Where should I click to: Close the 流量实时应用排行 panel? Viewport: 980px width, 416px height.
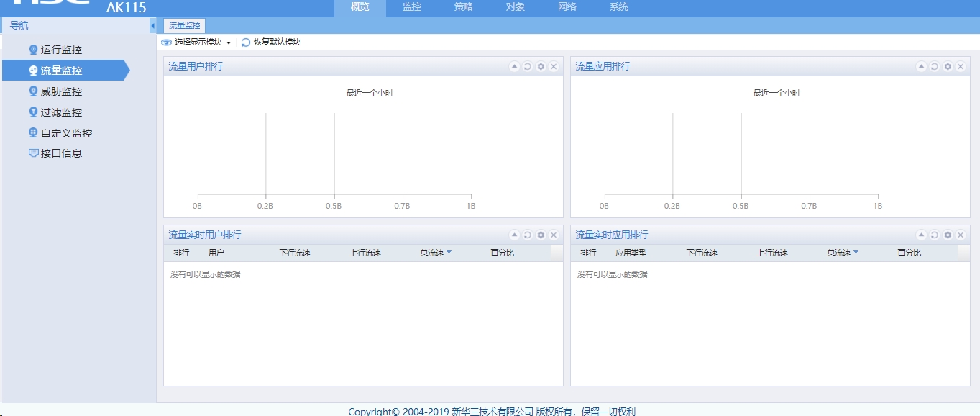tap(961, 235)
